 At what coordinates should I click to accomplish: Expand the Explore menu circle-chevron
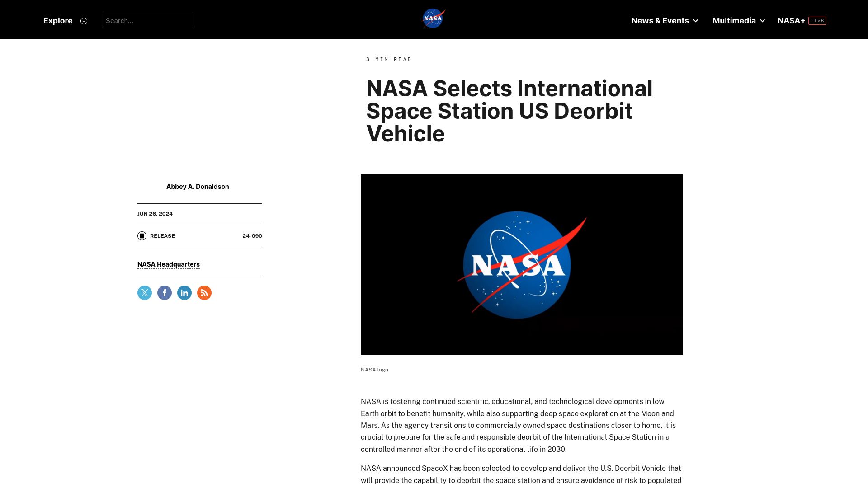coord(84,21)
